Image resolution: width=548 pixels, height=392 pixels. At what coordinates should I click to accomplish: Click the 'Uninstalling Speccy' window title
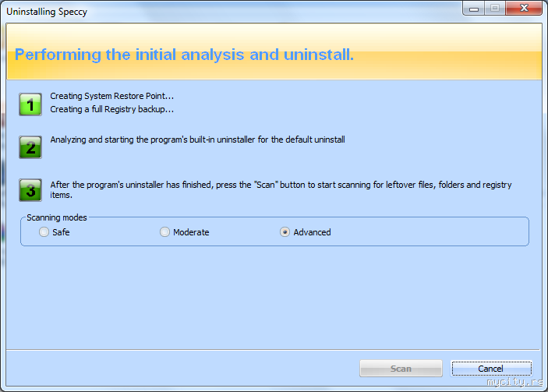47,12
